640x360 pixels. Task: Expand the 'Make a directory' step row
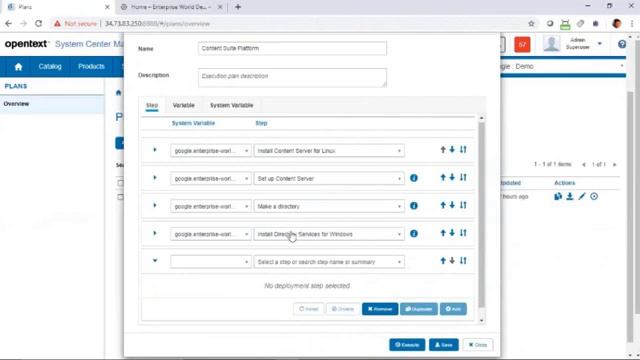(x=155, y=205)
